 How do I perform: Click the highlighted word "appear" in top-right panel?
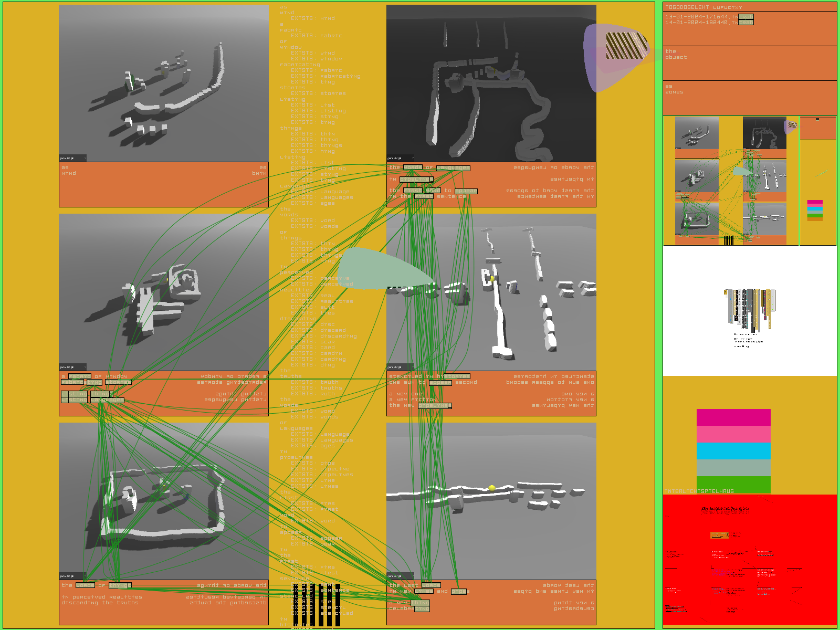466,191
